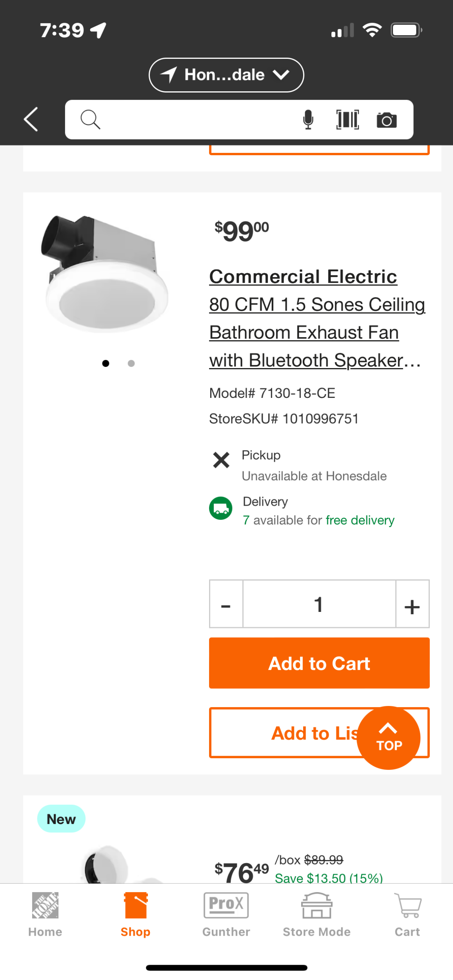Select the second image carousel dot
This screenshot has height=980, width=453.
131,363
